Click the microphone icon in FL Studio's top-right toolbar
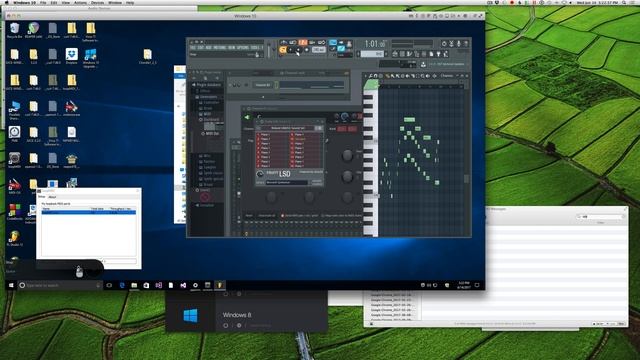The image size is (640, 360). pos(458,44)
